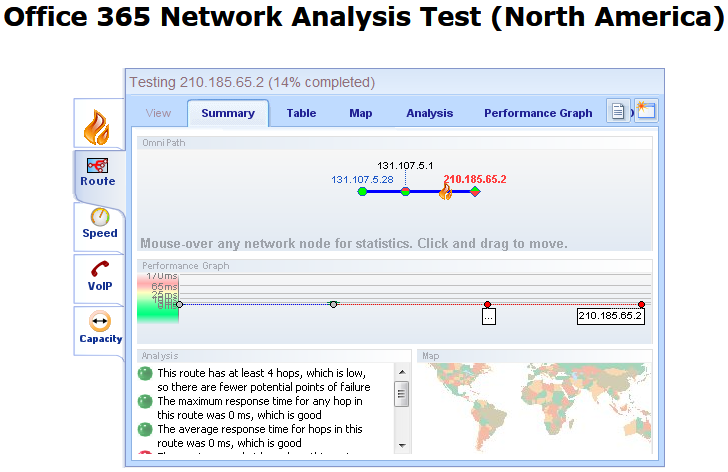Click the middle node under 131.107.5.1
The image size is (728, 472).
(x=405, y=191)
